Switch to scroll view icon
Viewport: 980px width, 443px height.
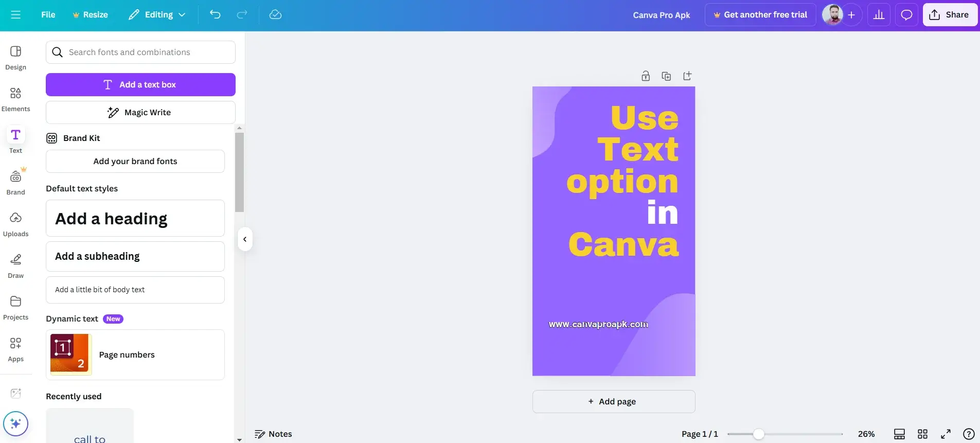click(899, 434)
